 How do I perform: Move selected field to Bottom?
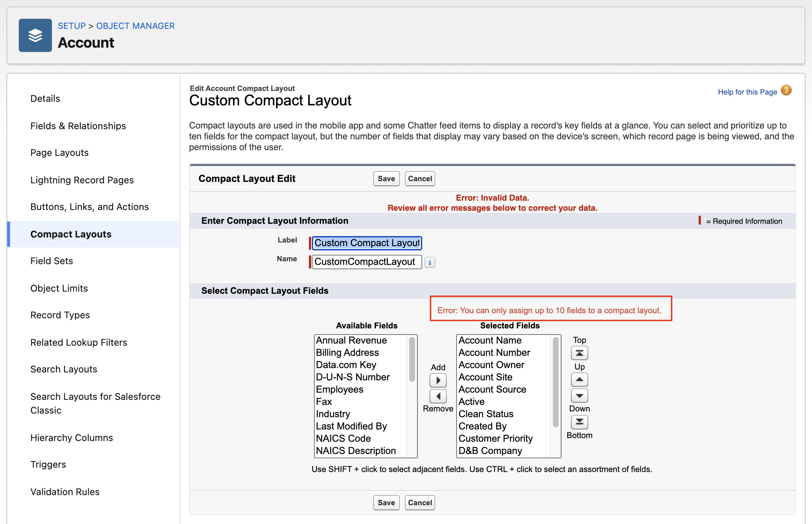579,422
